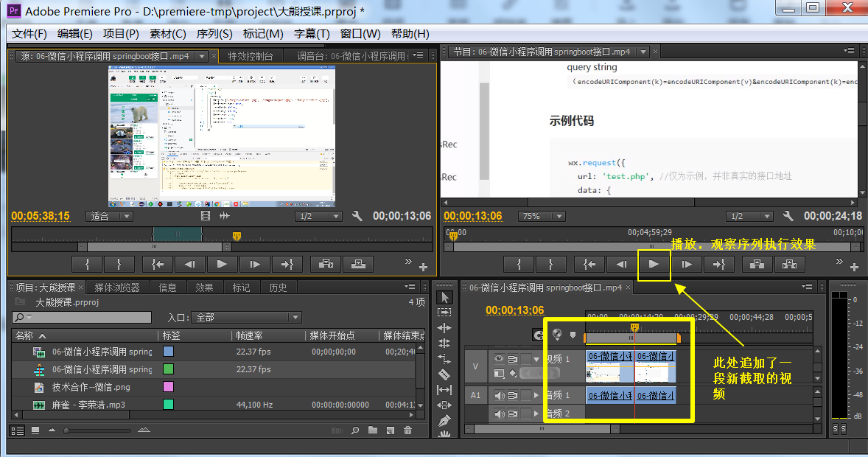The width and height of the screenshot is (868, 457).
Task: Play the clip in Source monitor
Action: 222,264
